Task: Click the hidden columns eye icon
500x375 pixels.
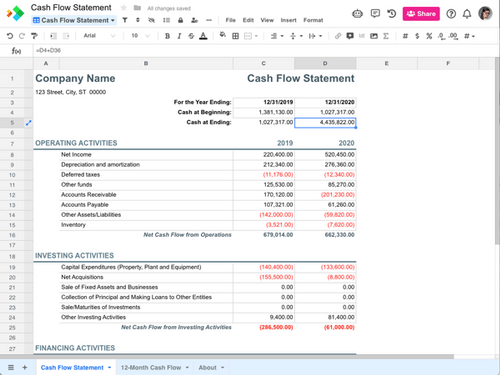Action: [152, 20]
